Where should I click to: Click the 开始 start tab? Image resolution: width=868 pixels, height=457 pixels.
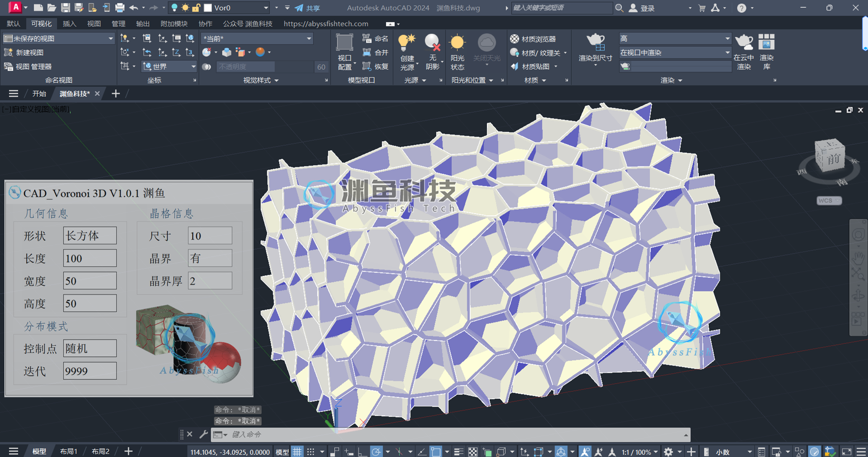click(x=39, y=94)
